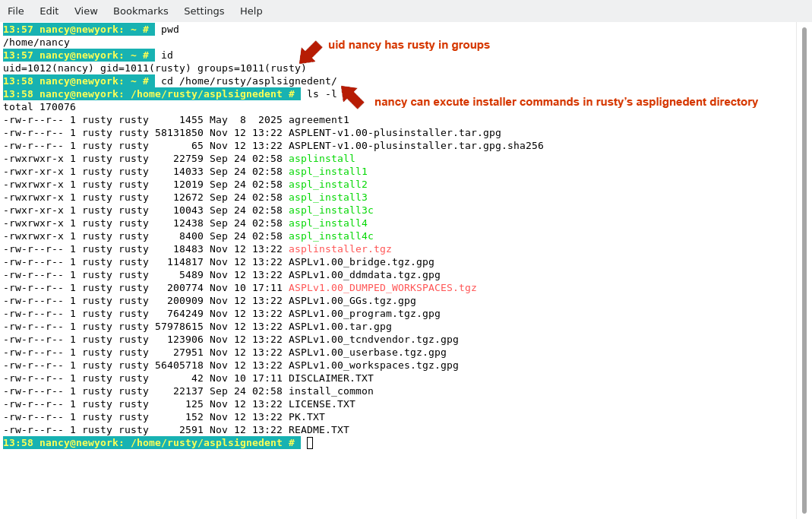Viewport: 812px width, 519px height.
Task: Click the red asplinstaller.tgz filename
Action: pyautogui.click(x=340, y=249)
